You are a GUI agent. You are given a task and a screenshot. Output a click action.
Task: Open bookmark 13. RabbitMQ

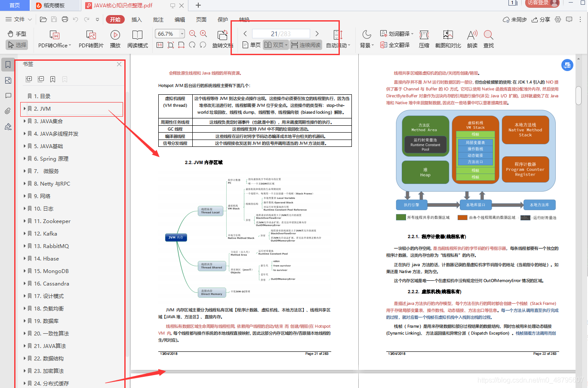pos(51,246)
